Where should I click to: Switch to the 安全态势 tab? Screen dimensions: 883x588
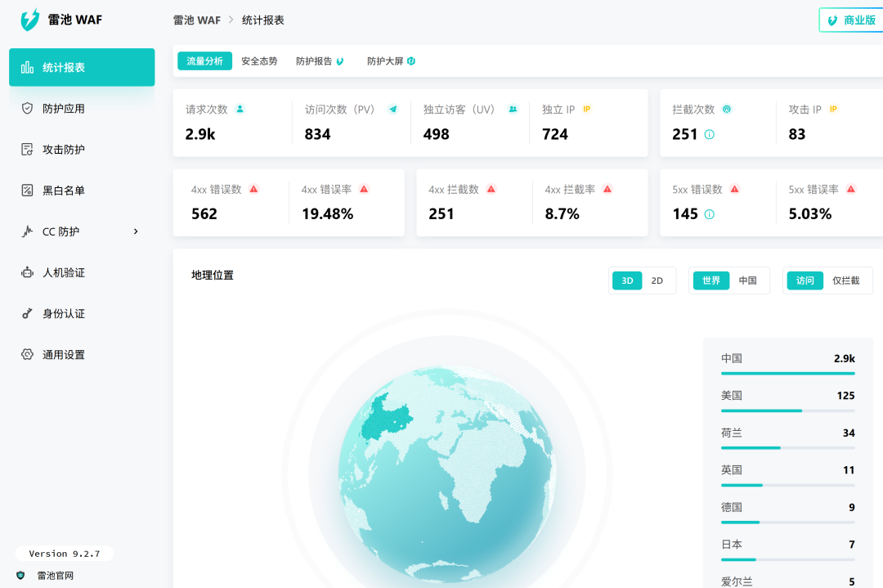tap(258, 61)
